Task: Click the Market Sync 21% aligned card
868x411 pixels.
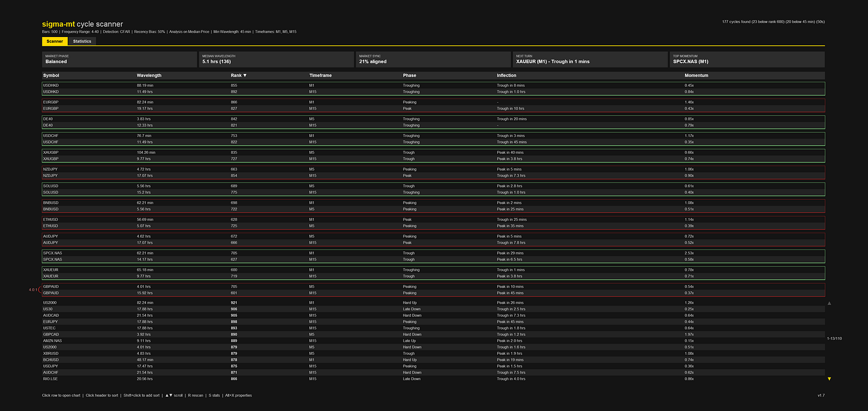Action: point(433,59)
